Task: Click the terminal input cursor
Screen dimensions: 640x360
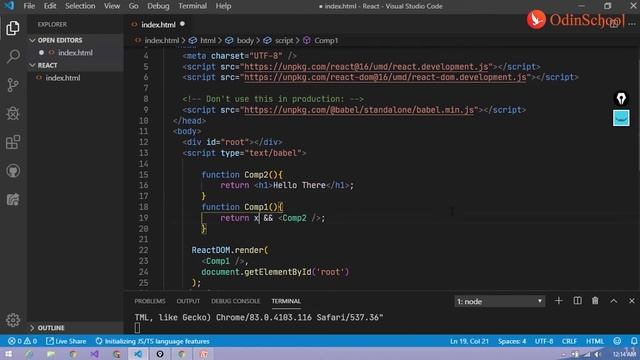Action: coord(137,327)
